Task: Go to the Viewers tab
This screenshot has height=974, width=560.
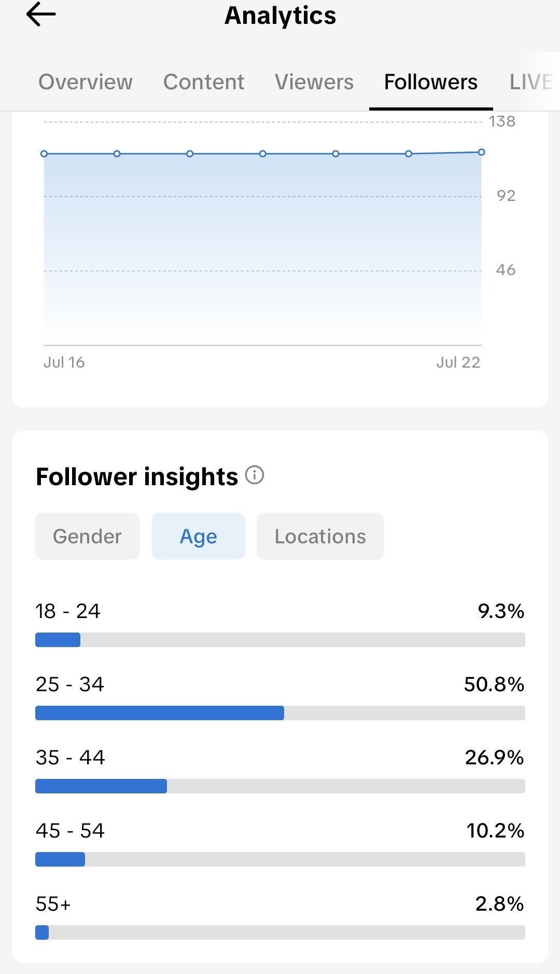Action: point(314,82)
